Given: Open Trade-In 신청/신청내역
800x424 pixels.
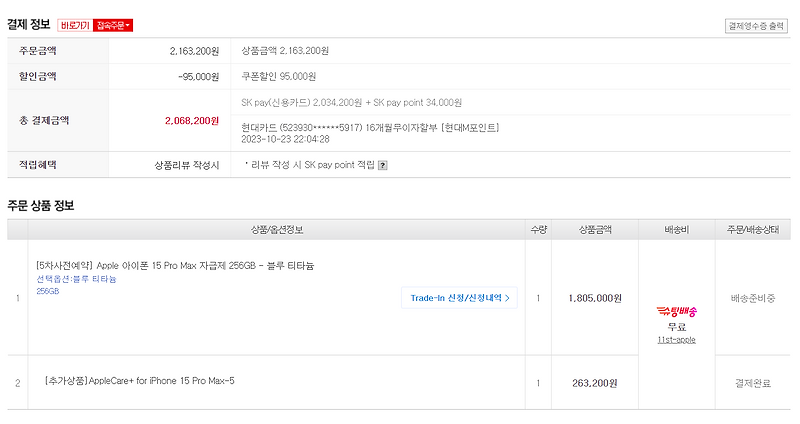Looking at the screenshot, I should 460,298.
